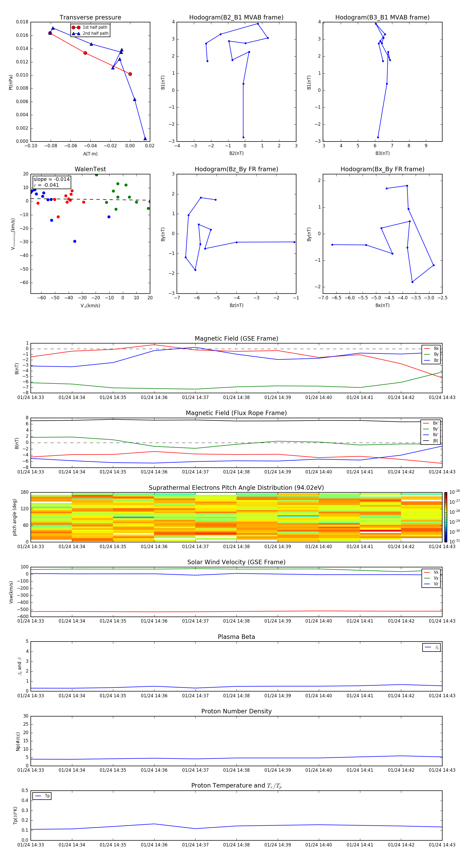Click the "V_remaining(km/s)" y-axis label
The height and width of the screenshot is (868, 473).
pos(13,234)
